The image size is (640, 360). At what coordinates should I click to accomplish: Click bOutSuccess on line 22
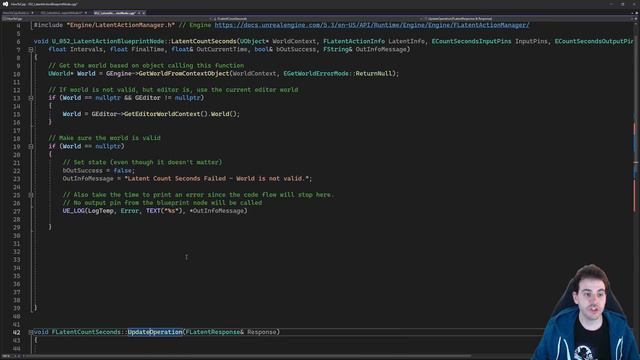point(82,171)
